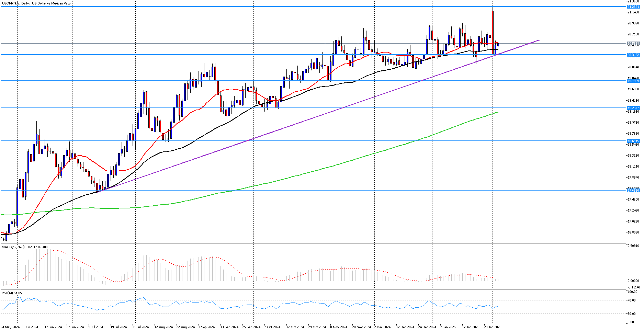This screenshot has width=644, height=331.
Task: Click the 18.6115 price level tag
Action: point(633,141)
